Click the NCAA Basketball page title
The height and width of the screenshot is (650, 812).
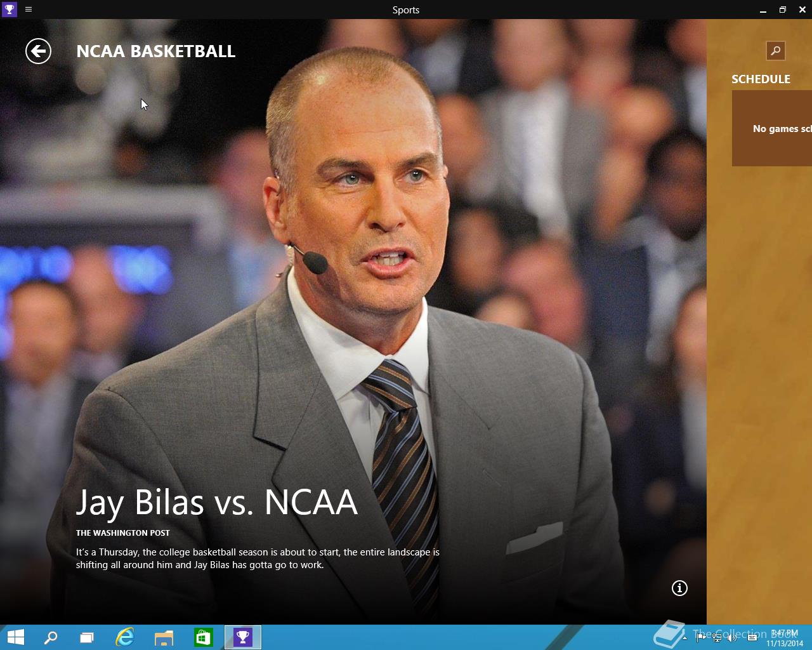[156, 51]
